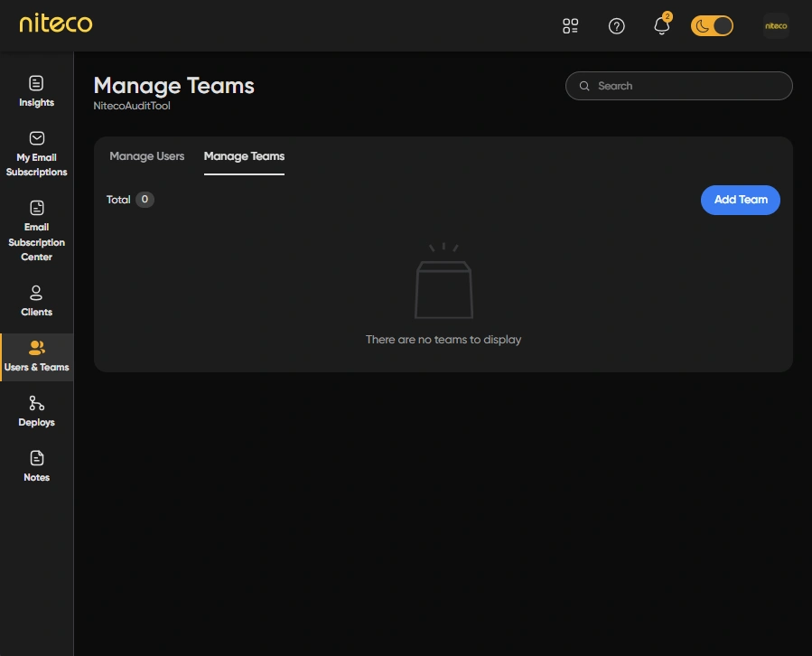The width and height of the screenshot is (812, 656).
Task: Open Notes section
Action: pos(36,467)
